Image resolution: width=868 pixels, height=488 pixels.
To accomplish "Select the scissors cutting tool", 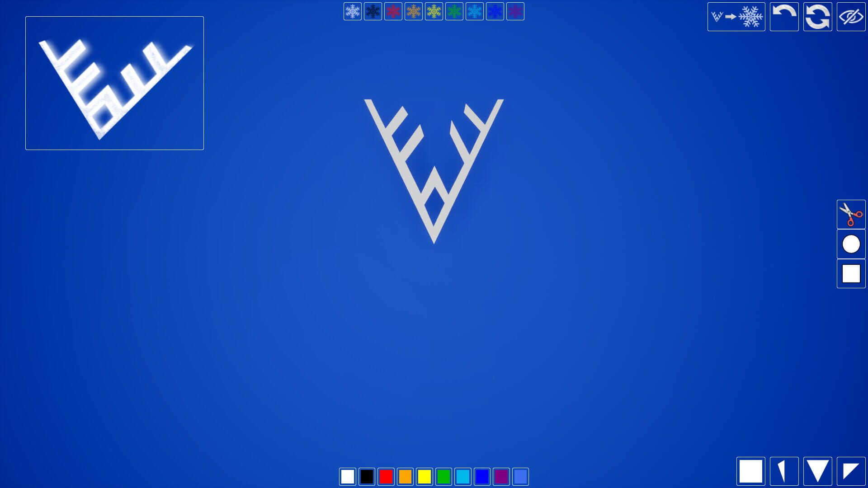I will coord(850,215).
